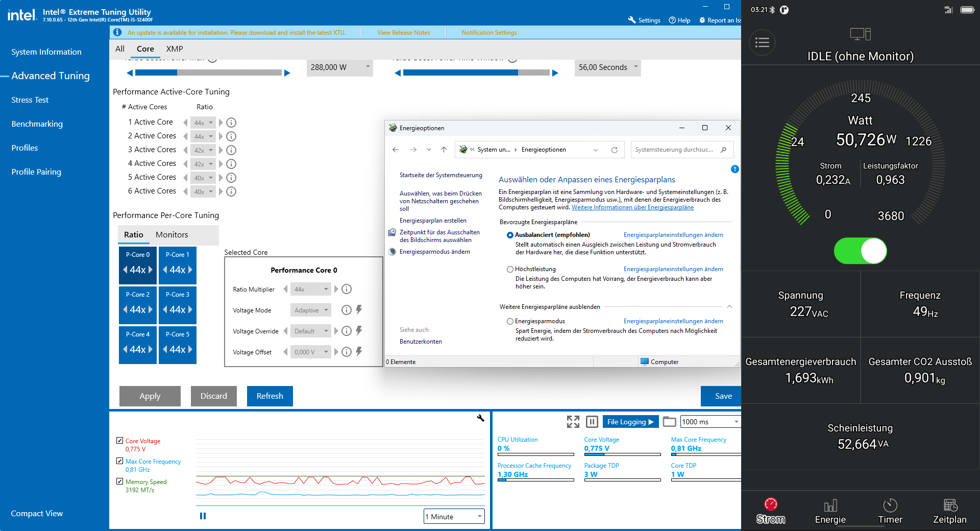Open Voltage Mode Adaptive dropdown

tap(311, 310)
